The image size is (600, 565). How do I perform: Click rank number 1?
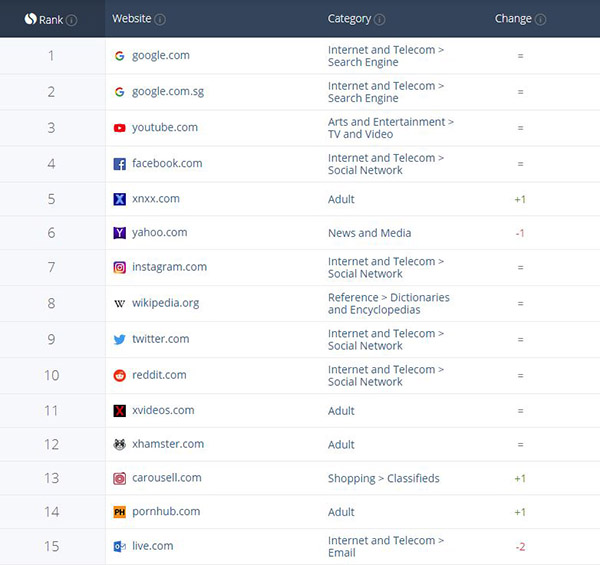[51, 56]
